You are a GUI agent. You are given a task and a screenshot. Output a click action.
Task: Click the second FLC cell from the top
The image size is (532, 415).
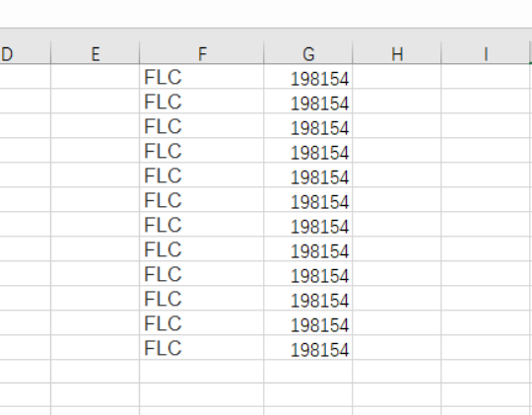coord(202,102)
